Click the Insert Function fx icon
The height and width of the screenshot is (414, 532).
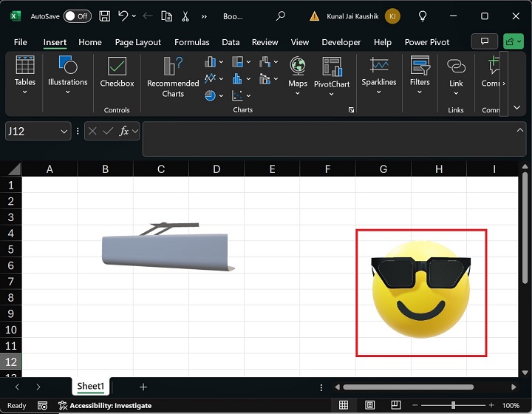tap(124, 131)
